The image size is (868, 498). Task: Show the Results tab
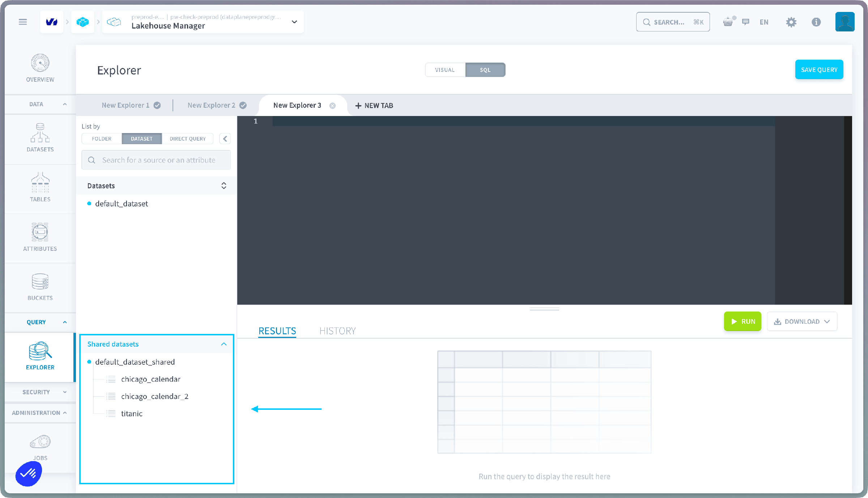click(x=277, y=331)
